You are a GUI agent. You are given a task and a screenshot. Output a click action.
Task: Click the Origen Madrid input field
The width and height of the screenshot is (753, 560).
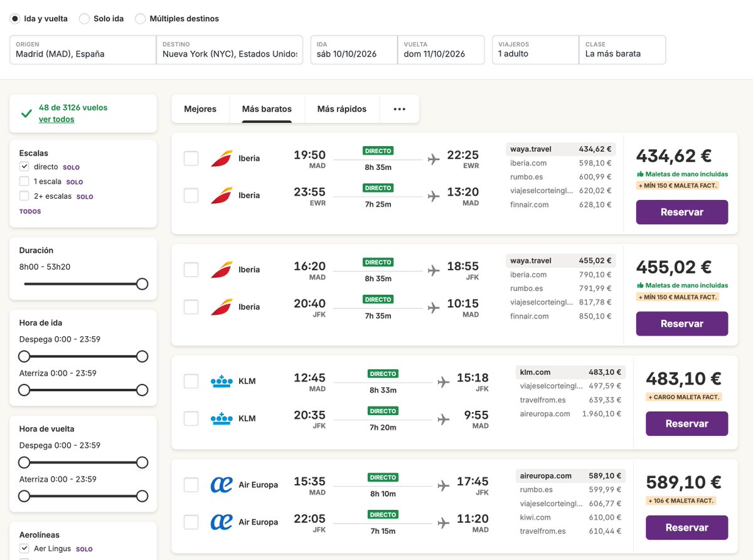pos(83,50)
